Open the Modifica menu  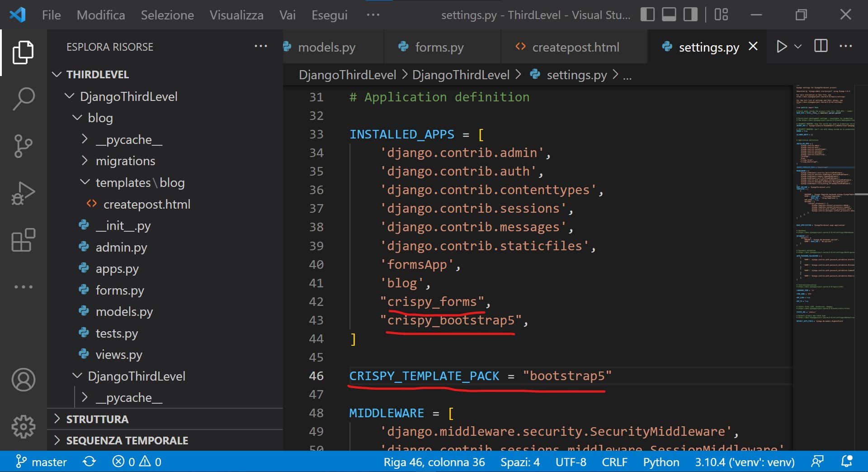[101, 15]
